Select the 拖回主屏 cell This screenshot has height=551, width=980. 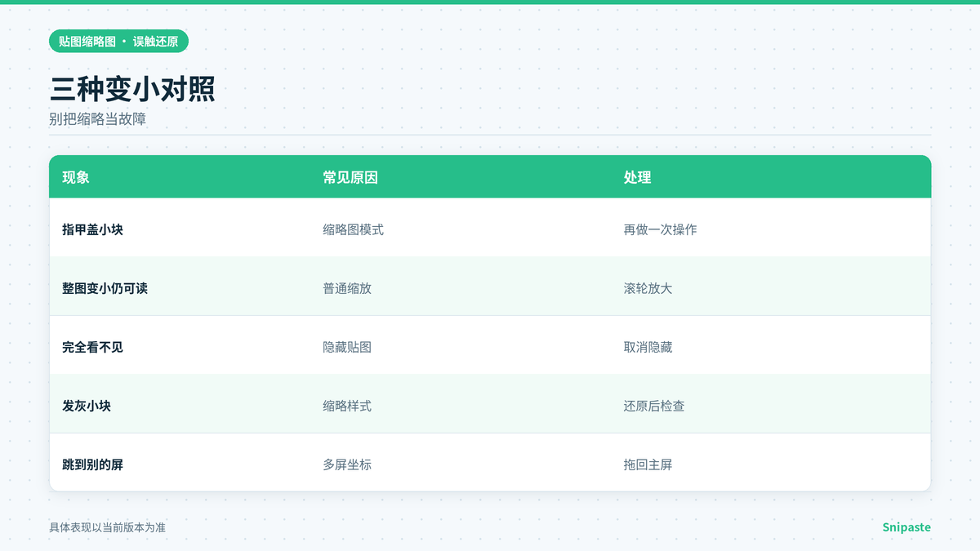(x=648, y=464)
